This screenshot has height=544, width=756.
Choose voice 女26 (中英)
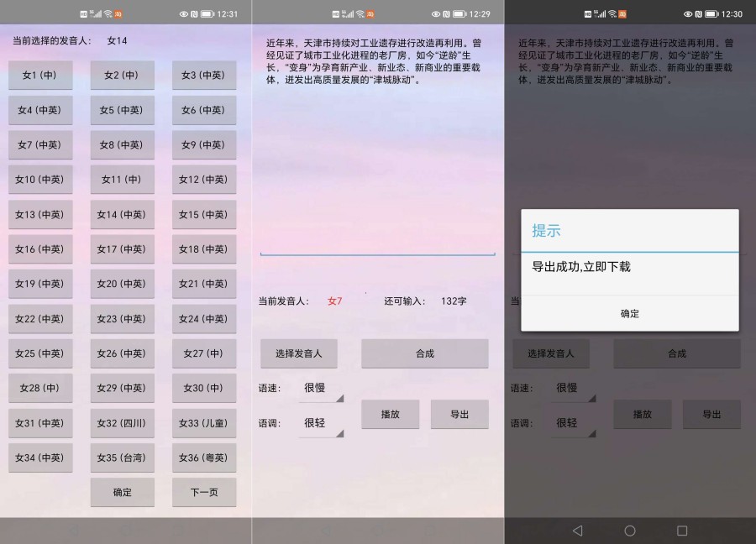coord(122,353)
